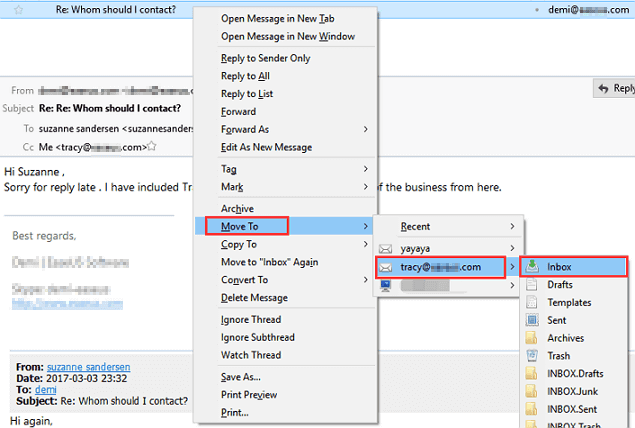Click the star next to Cc address
This screenshot has width=635, height=428.
pos(154,147)
